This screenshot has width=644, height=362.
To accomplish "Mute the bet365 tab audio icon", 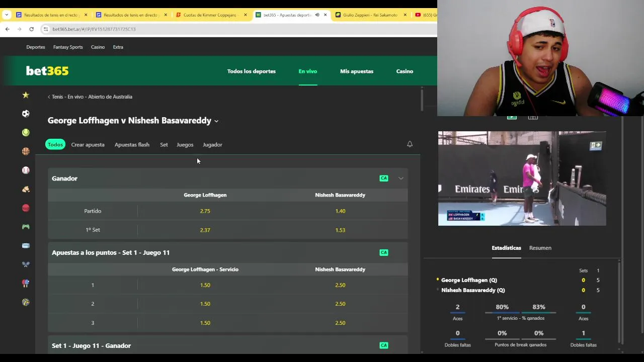I will (x=317, y=15).
